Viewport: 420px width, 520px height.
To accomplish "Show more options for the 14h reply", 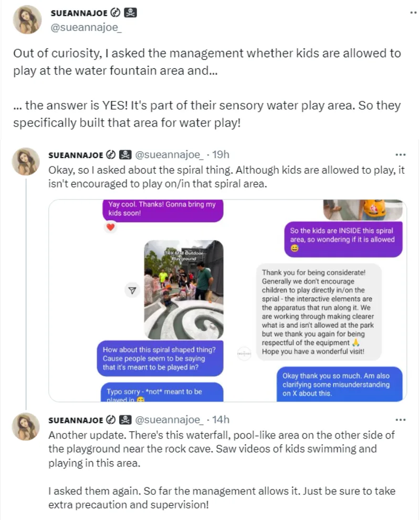I will [400, 420].
